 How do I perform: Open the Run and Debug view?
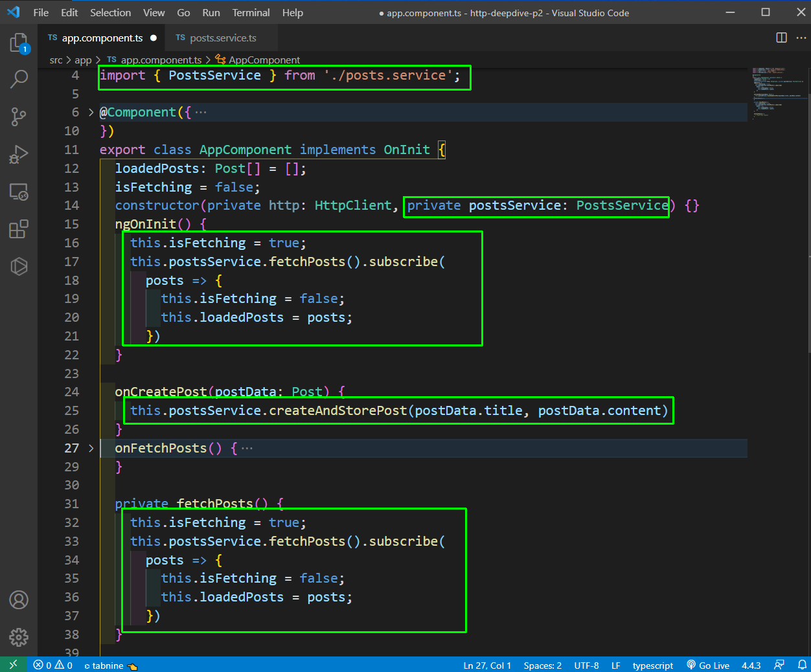pos(19,154)
